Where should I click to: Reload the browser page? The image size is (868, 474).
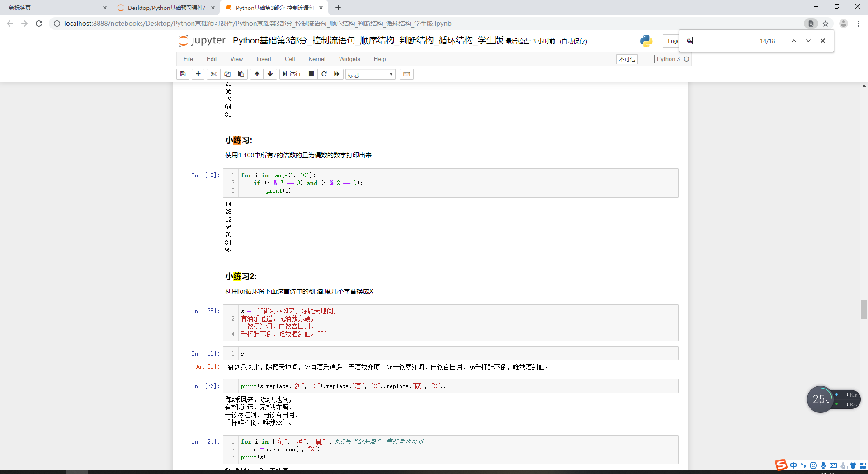[x=39, y=24]
